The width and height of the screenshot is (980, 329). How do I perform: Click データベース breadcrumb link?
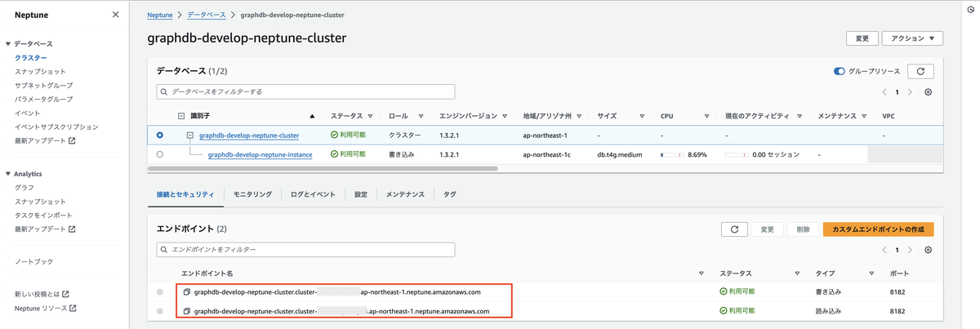(208, 15)
